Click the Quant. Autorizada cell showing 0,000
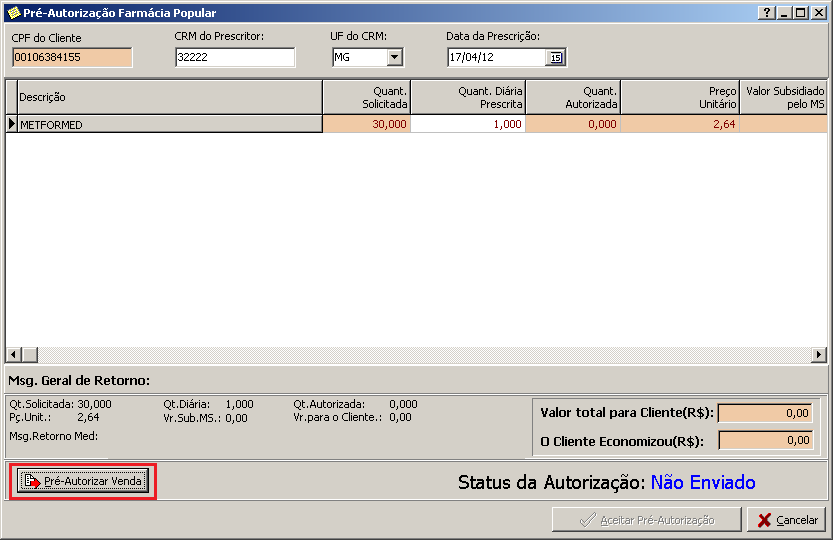Image resolution: width=833 pixels, height=540 pixels. [573, 124]
